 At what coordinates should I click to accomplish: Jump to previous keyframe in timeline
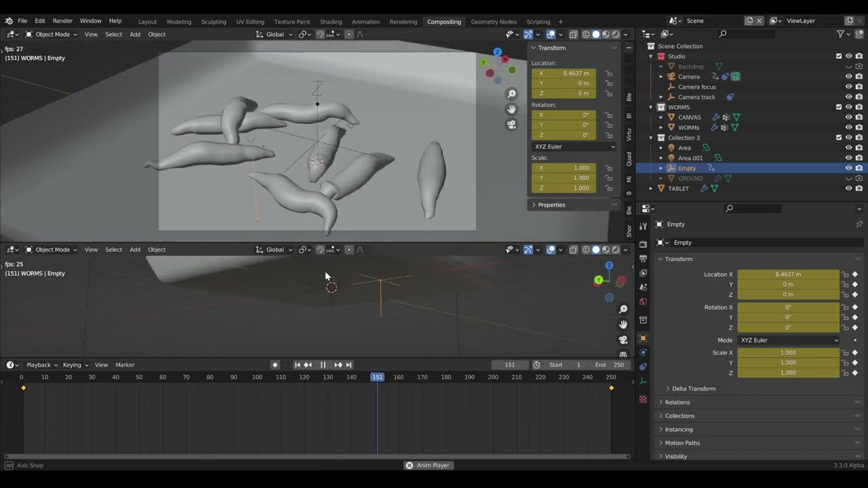[x=308, y=365]
